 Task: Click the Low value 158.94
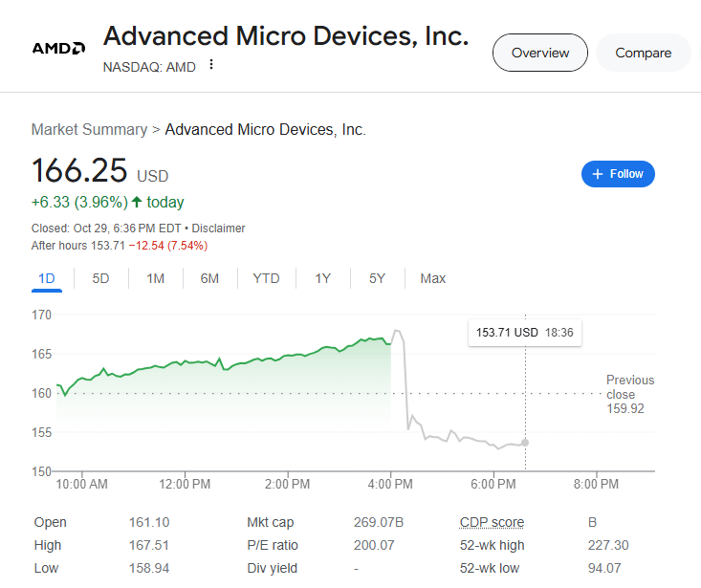(x=149, y=568)
